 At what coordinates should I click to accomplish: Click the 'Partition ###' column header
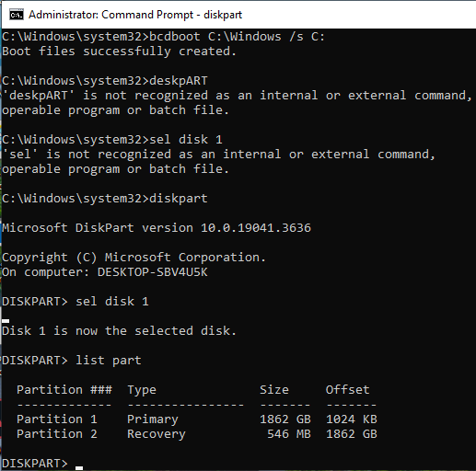point(64,390)
